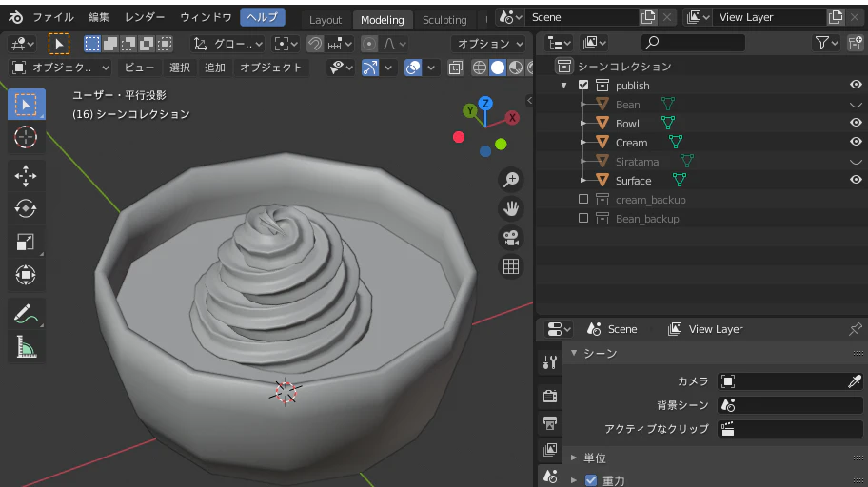Switch to the Sculpting workspace tab
The image size is (868, 487).
click(x=444, y=20)
